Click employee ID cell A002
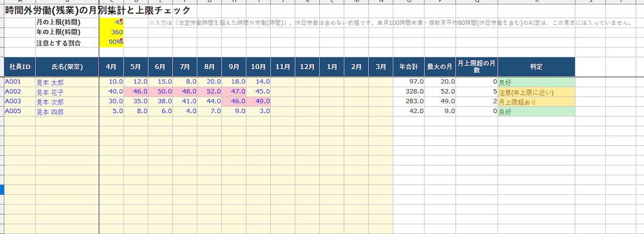Screen dimensions: 644x234 click(x=20, y=92)
